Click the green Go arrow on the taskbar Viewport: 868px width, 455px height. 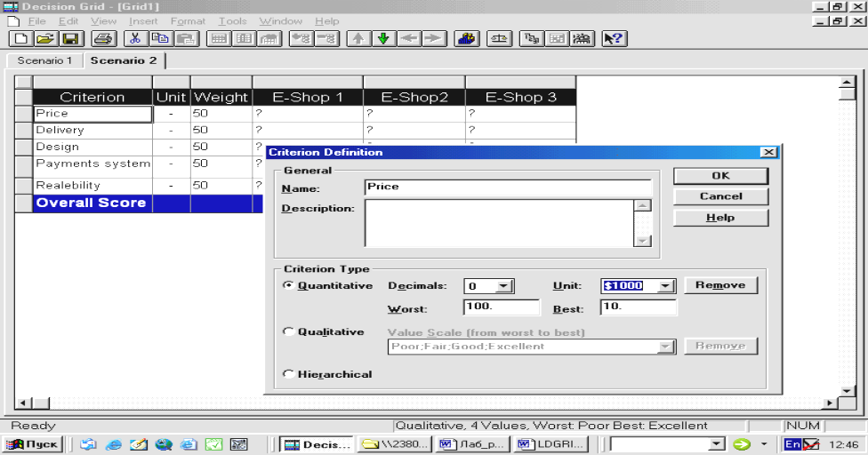pyautogui.click(x=742, y=444)
